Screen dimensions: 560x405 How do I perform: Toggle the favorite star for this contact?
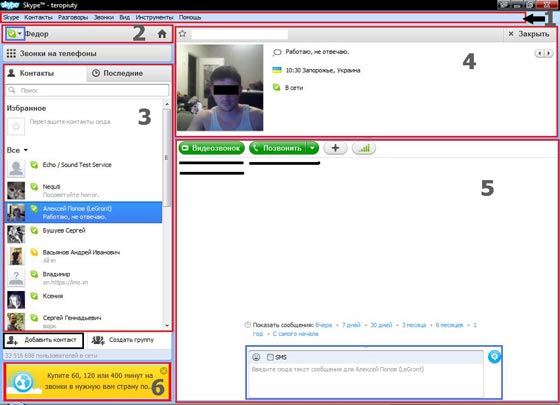(x=182, y=34)
